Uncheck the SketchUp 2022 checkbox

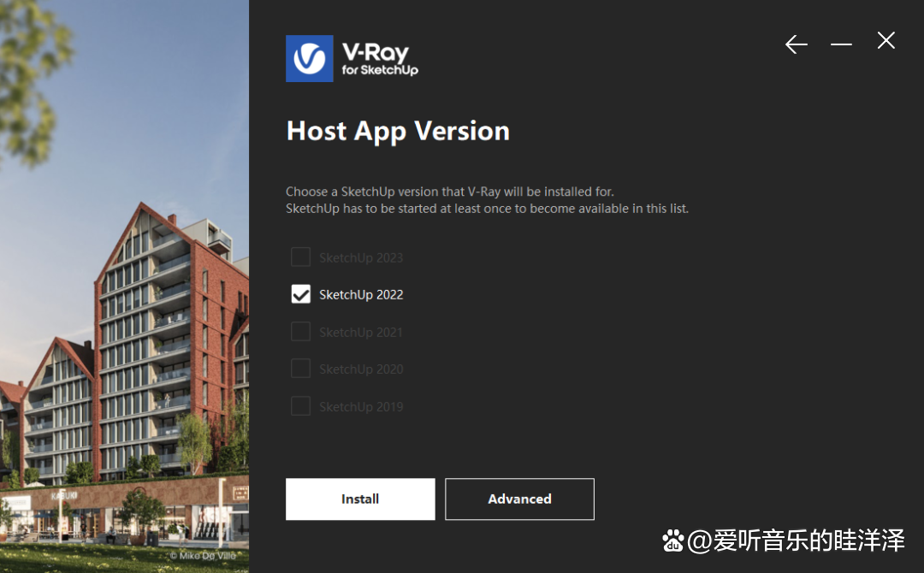(x=300, y=294)
